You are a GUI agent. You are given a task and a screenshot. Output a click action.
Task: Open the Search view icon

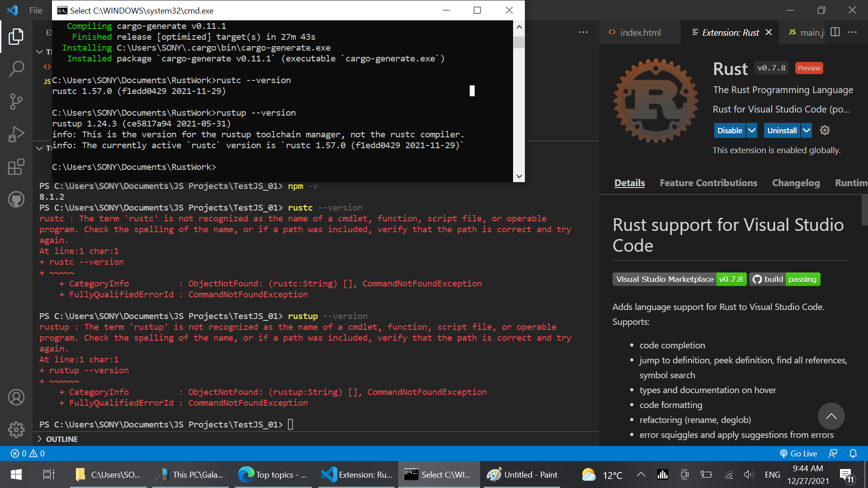tap(16, 69)
